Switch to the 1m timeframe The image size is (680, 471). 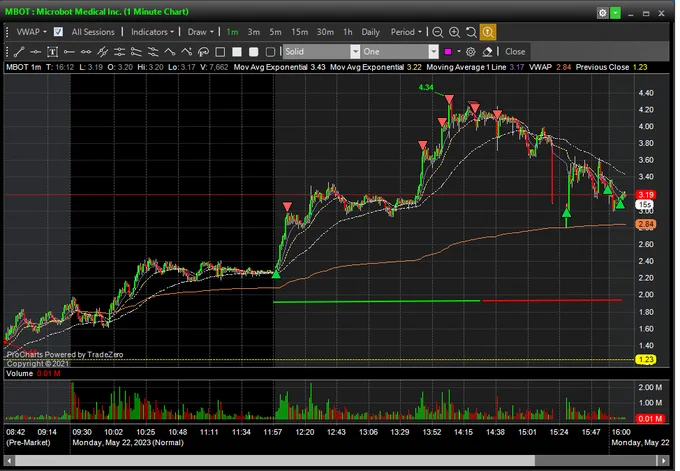(232, 32)
